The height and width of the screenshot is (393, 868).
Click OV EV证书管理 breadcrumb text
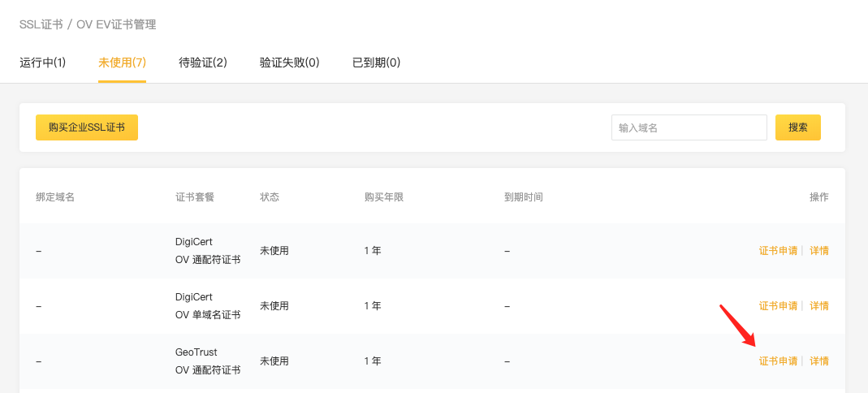(x=116, y=24)
